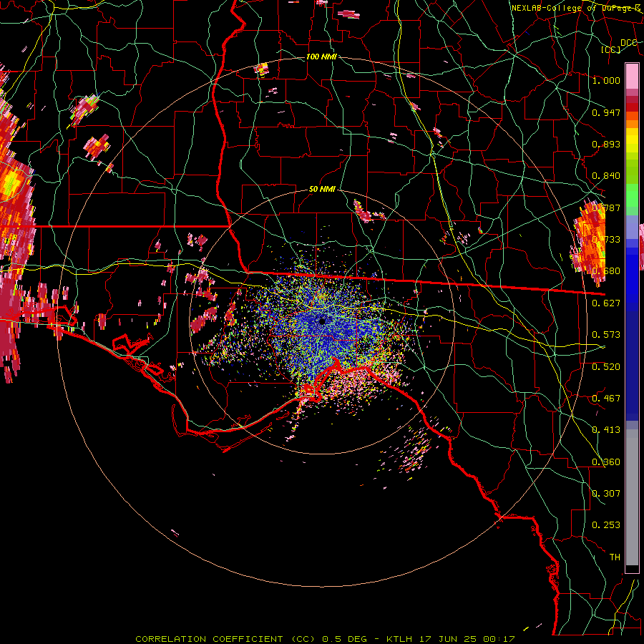
Task: Click the TH threshold label
Action: (615, 557)
